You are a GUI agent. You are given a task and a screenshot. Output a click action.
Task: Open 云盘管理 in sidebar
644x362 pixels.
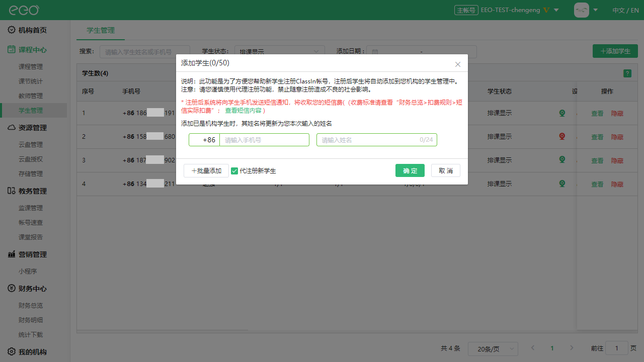[31, 144]
